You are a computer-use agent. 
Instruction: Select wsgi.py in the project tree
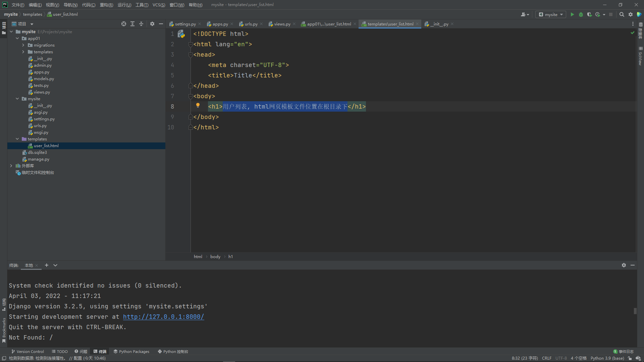(41, 132)
